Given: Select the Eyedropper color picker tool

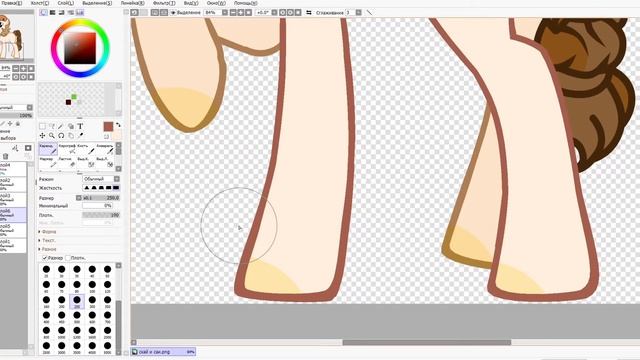Looking at the screenshot, I should 80,136.
